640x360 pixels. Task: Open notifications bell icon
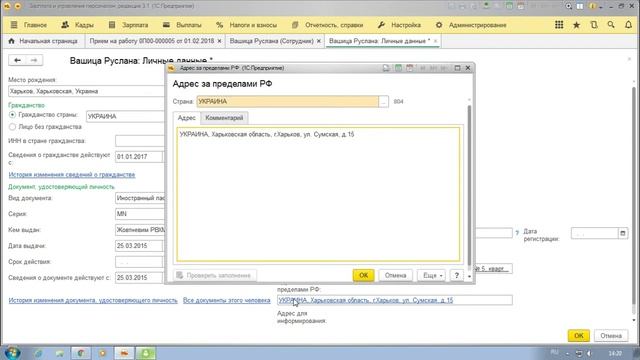[x=629, y=25]
